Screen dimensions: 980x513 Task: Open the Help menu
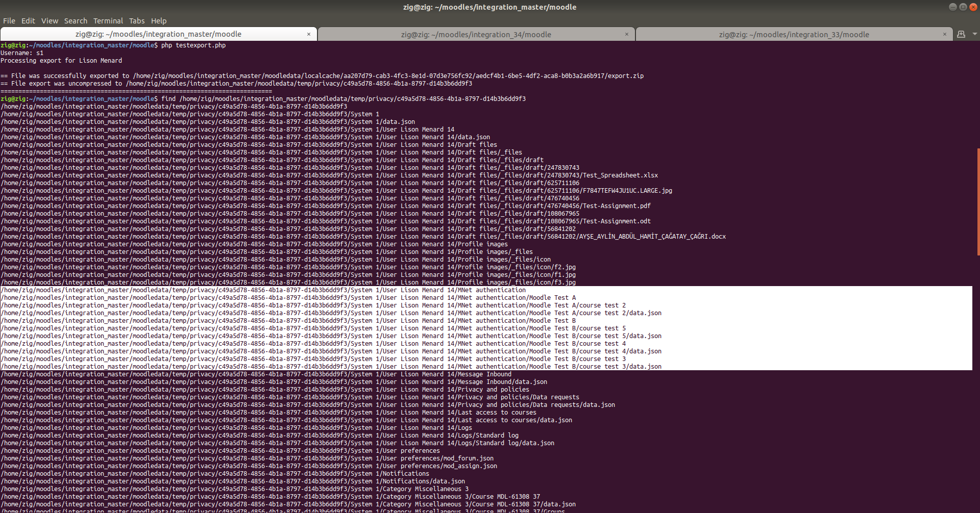[x=159, y=21]
